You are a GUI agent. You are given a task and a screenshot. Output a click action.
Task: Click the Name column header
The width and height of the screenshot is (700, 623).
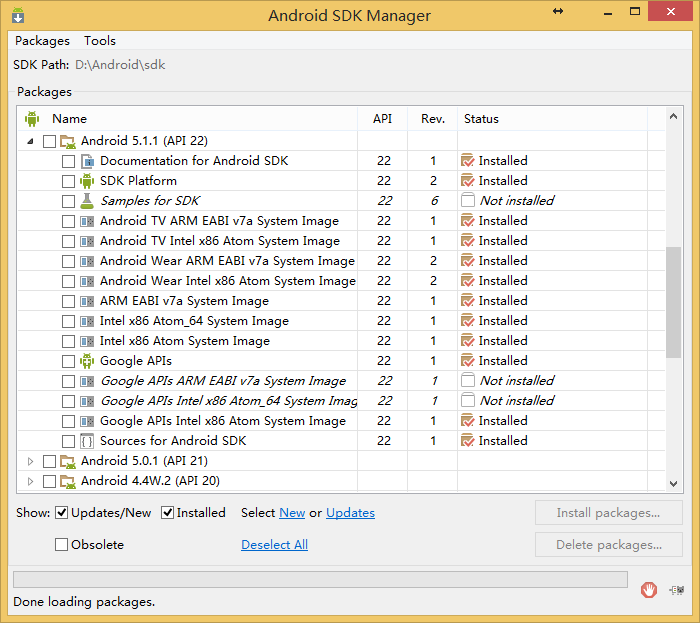[188, 119]
